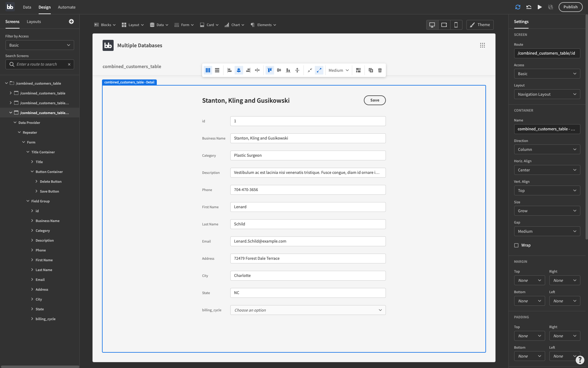588x368 pixels.
Task: Select the delete/trash component icon
Action: pyautogui.click(x=379, y=70)
